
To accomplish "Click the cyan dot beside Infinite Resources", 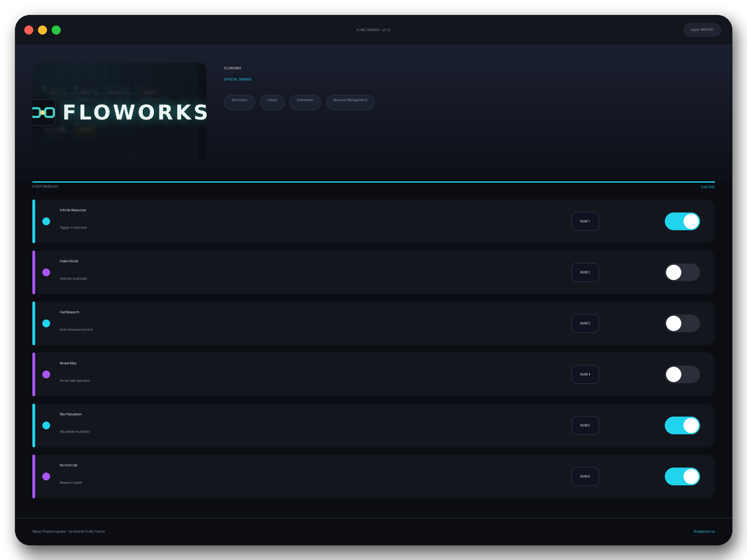I will point(46,222).
